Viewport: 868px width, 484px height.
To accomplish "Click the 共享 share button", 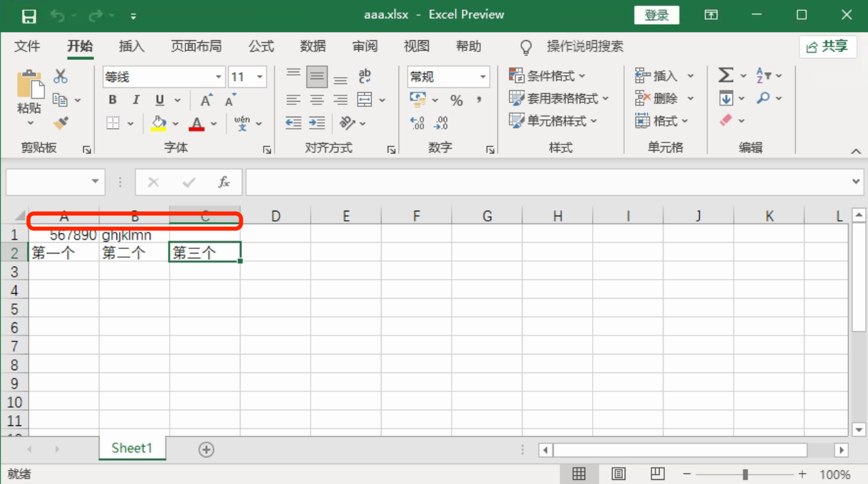I will (827, 46).
